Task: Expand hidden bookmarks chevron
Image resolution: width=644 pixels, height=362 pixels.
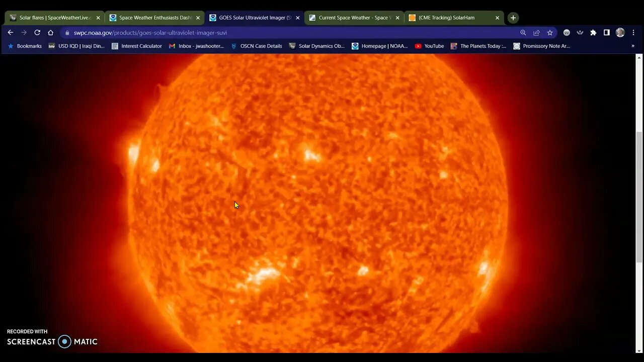Action: pyautogui.click(x=633, y=46)
